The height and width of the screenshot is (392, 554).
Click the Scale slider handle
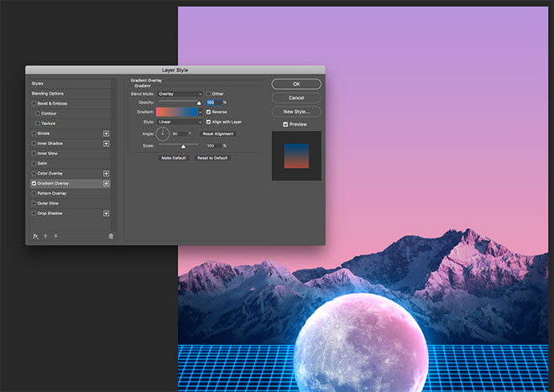coord(183,146)
